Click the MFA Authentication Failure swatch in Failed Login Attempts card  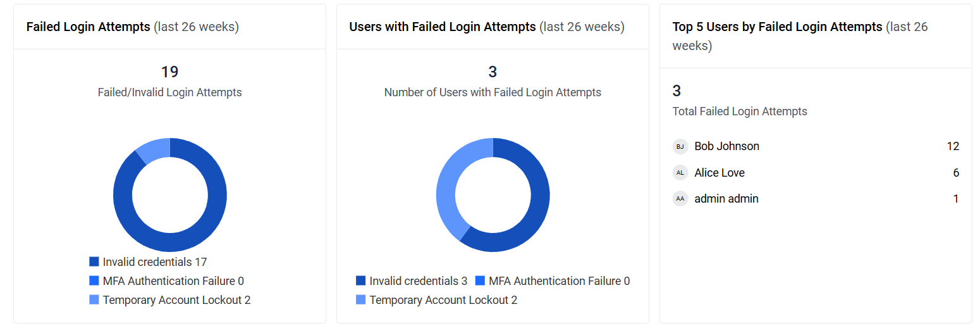pyautogui.click(x=94, y=281)
